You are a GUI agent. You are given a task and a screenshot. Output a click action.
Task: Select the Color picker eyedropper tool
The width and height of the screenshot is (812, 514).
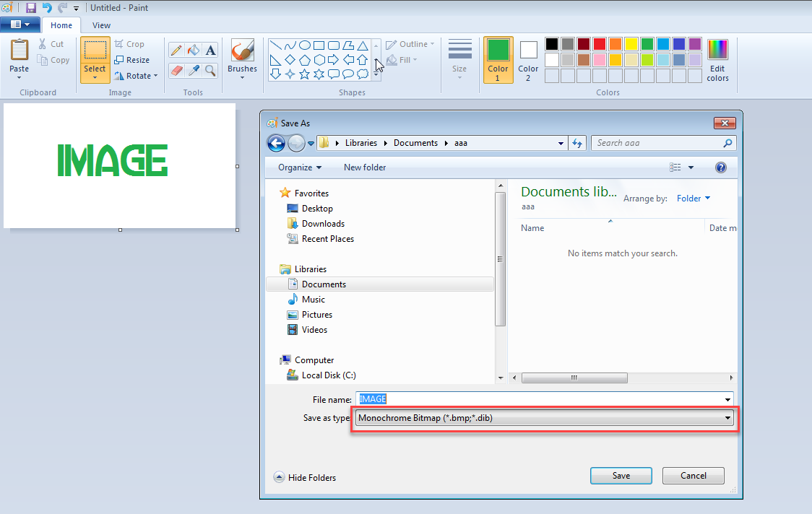(x=193, y=70)
